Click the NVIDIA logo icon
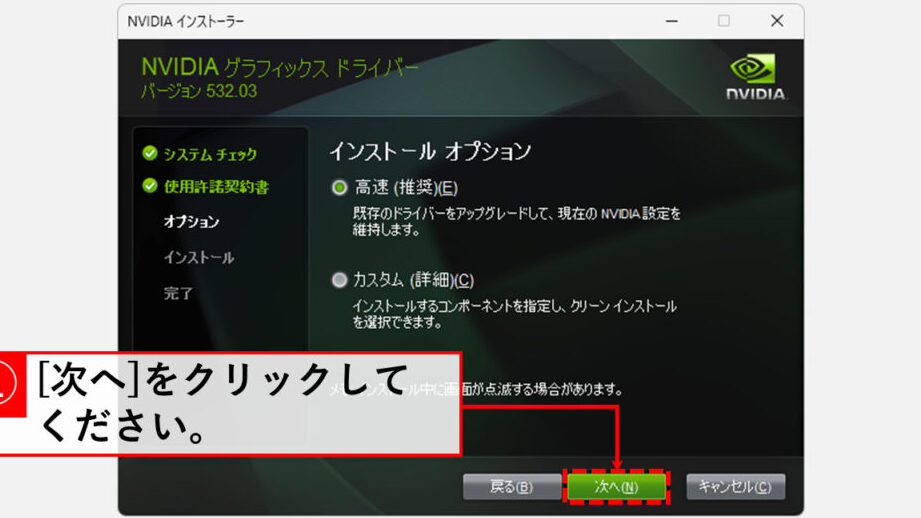 pyautogui.click(x=755, y=77)
